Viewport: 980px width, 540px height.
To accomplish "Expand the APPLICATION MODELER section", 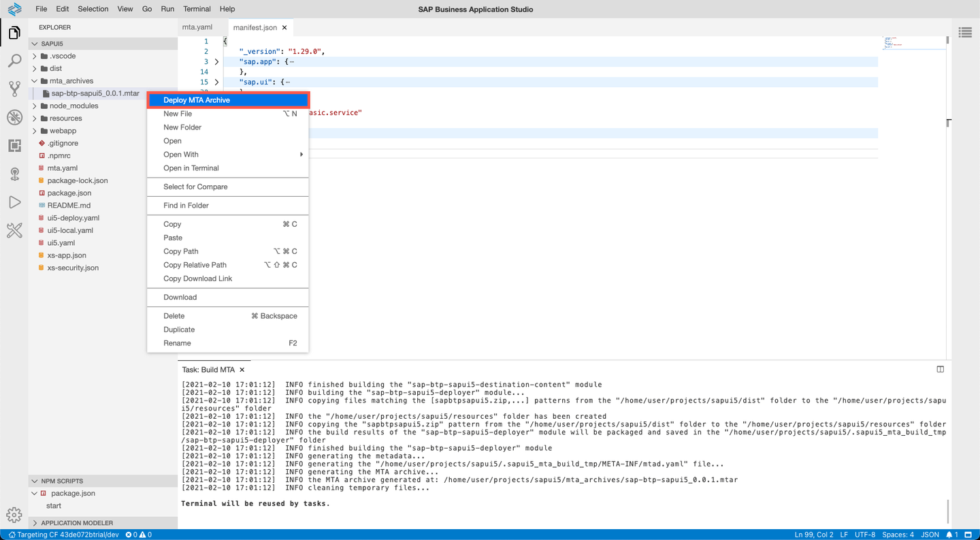I will pyautogui.click(x=35, y=523).
